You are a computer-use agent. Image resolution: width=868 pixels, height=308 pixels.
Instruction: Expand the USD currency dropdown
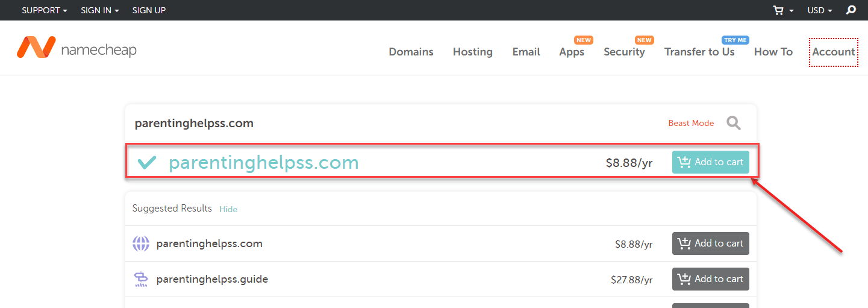point(820,10)
